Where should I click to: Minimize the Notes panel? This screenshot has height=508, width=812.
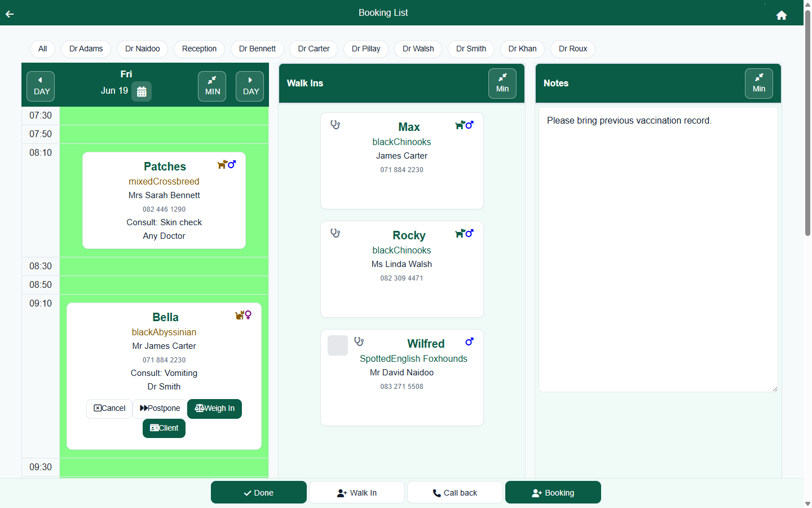coord(759,84)
